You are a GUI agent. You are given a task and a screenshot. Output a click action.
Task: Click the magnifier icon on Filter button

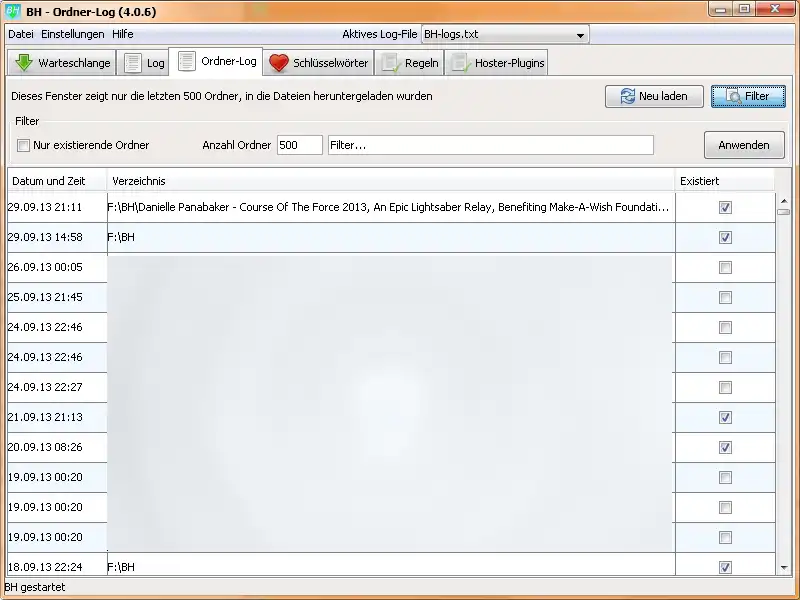[x=734, y=96]
